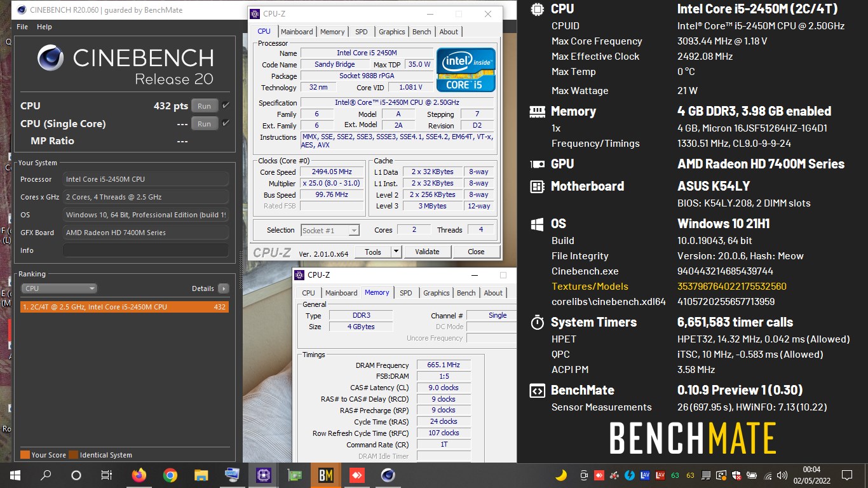868x488 pixels.
Task: Click the night moon weather icon in tray
Action: [561, 475]
